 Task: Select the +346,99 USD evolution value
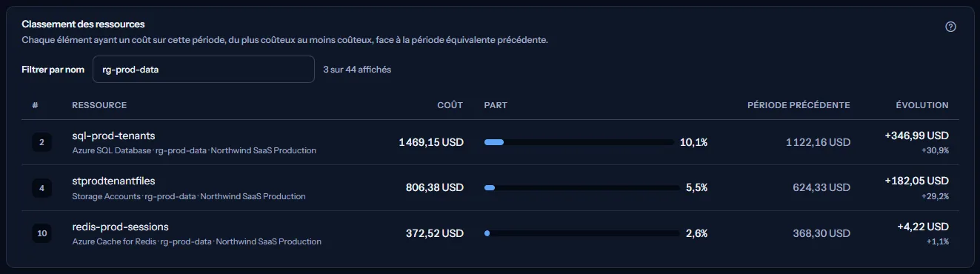tap(916, 136)
